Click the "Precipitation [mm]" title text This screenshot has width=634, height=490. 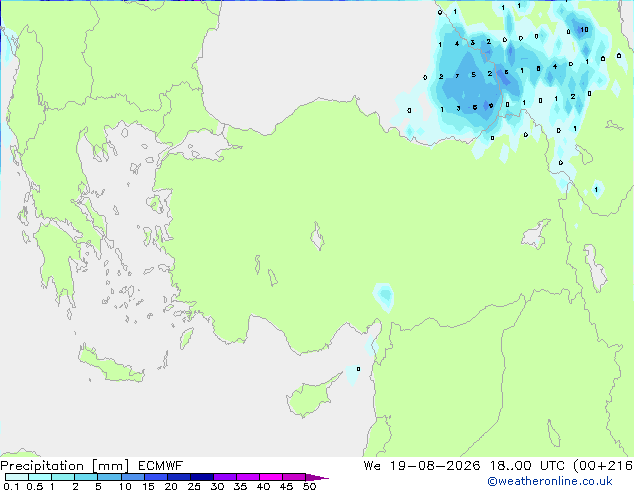(x=65, y=466)
